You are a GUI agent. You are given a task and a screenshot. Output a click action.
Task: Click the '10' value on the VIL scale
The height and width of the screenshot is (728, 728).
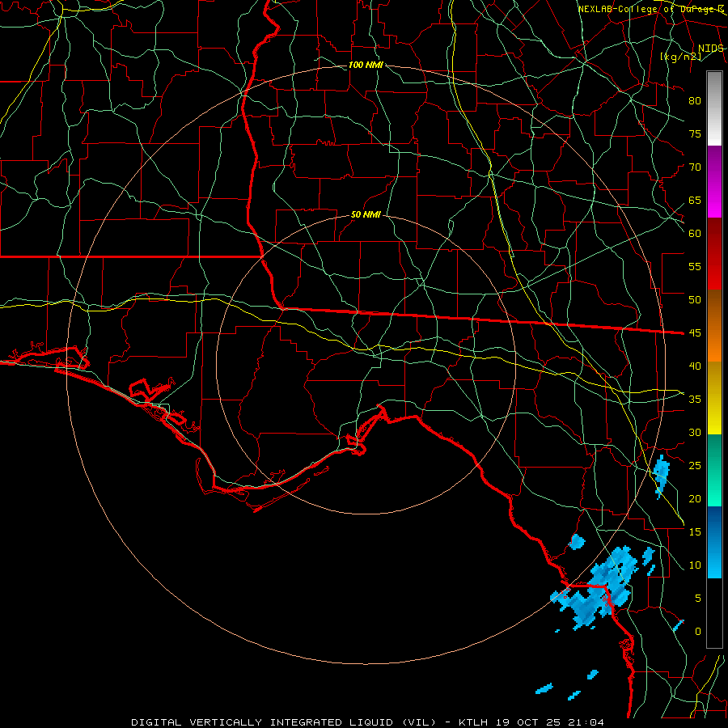click(x=695, y=565)
